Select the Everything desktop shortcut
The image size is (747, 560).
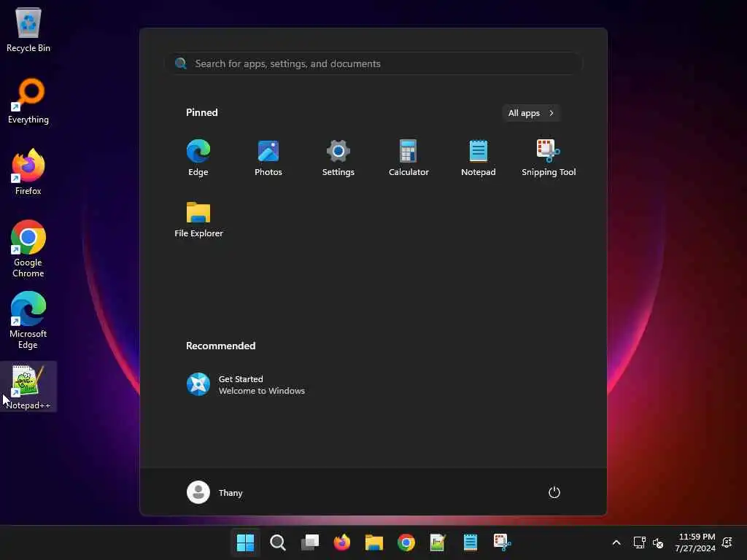pyautogui.click(x=28, y=101)
